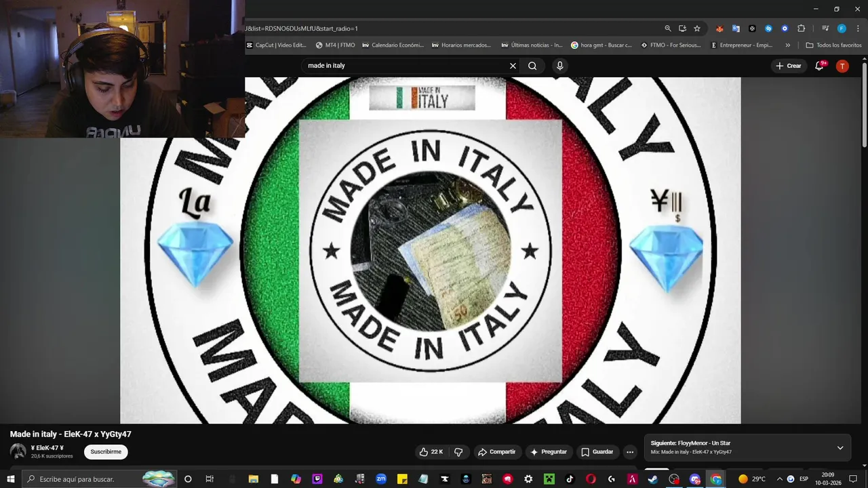The height and width of the screenshot is (488, 868).
Task: Click the taskbar search box 'Escribe aquí para buscar'
Action: click(99, 479)
